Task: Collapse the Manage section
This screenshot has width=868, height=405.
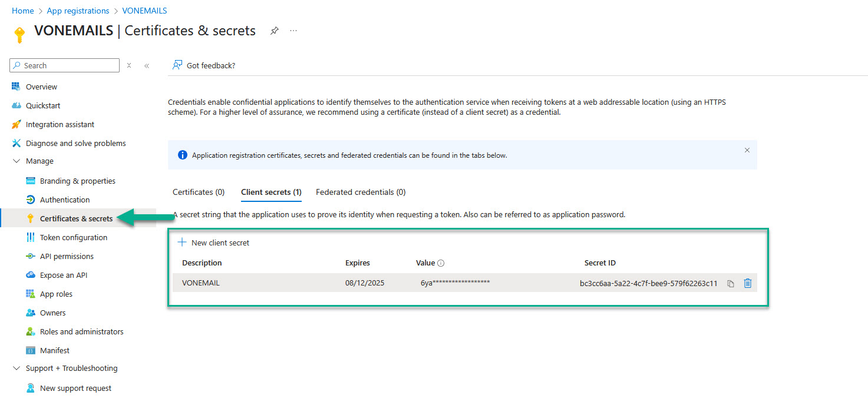Action: click(16, 161)
